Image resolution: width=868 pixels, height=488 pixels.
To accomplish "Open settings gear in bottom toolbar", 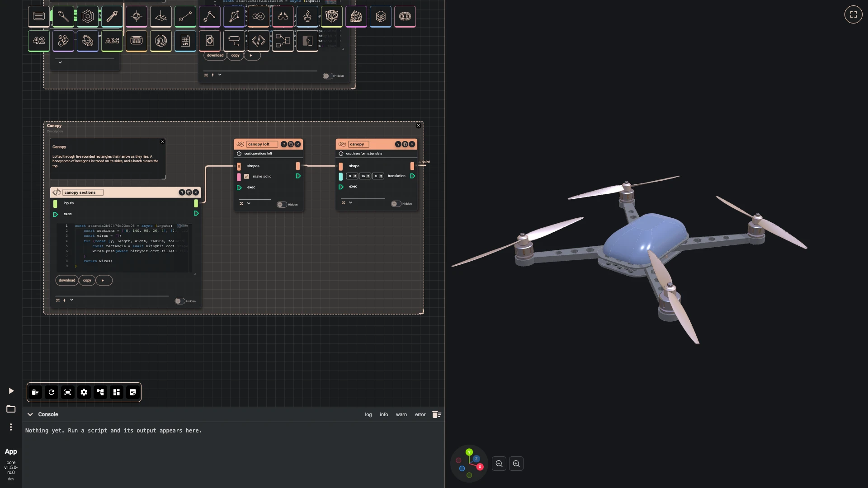I will coord(84,393).
